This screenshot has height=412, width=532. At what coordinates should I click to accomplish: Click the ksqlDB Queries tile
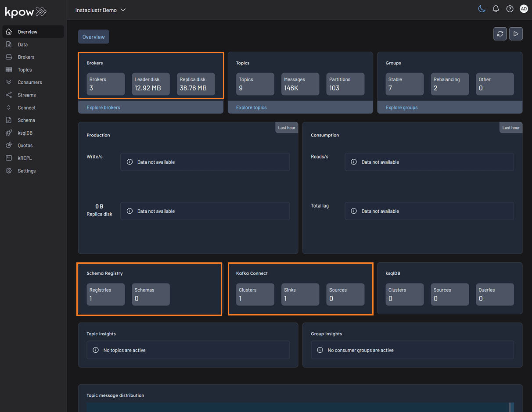coord(495,294)
